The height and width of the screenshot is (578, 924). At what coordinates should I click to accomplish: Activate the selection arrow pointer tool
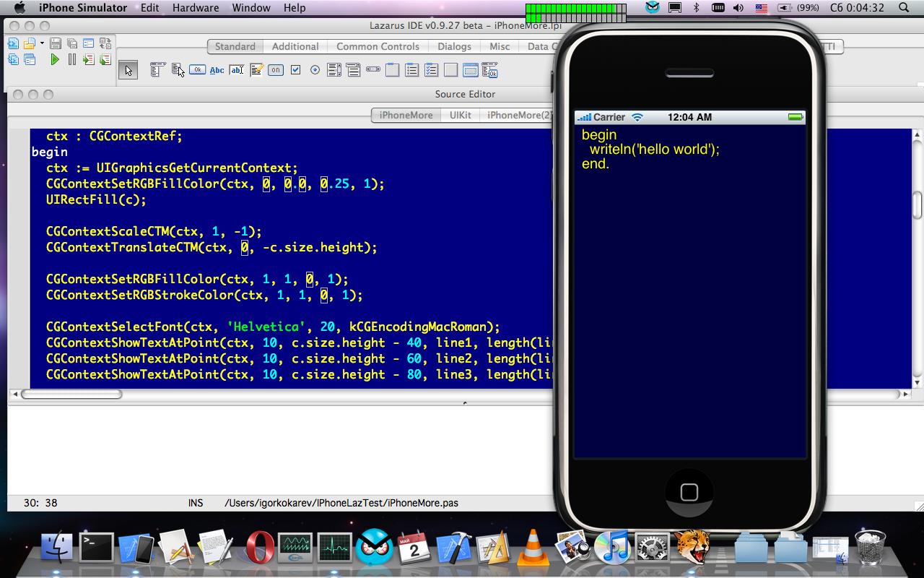pos(128,70)
